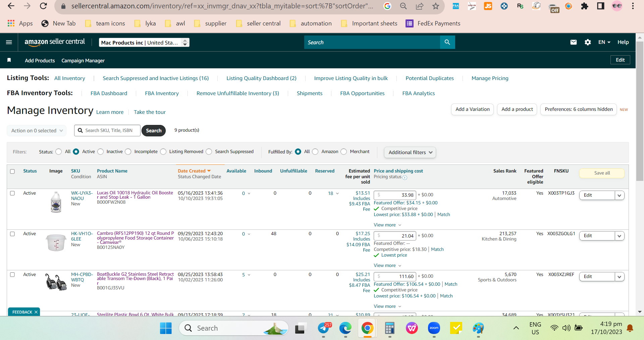Click the page vertical scrollbar
The image size is (644, 340).
coord(640,111)
